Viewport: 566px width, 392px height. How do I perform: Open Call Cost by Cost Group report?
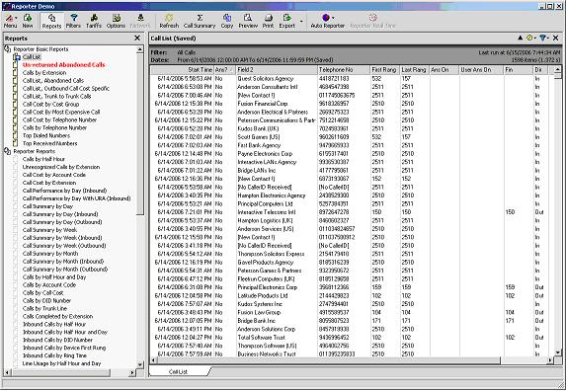pos(50,105)
